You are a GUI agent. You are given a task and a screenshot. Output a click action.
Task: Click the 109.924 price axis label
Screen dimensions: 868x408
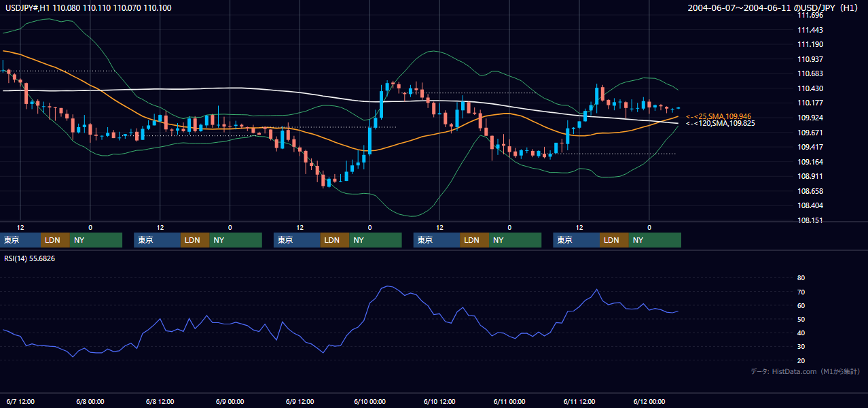(x=810, y=118)
